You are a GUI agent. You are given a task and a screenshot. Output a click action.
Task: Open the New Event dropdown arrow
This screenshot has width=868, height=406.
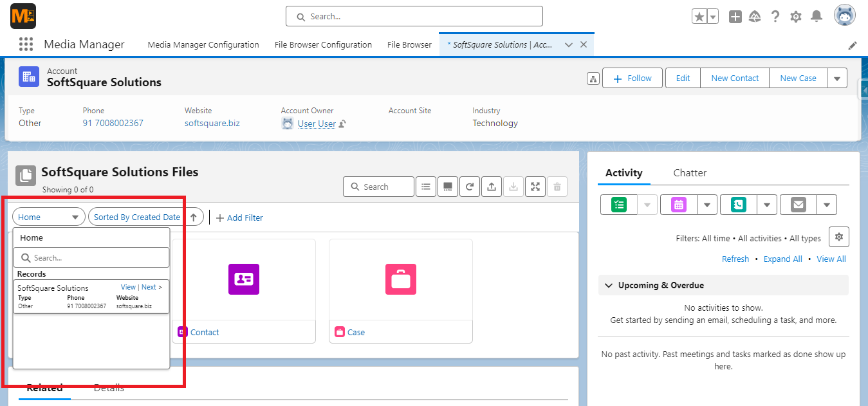(707, 205)
